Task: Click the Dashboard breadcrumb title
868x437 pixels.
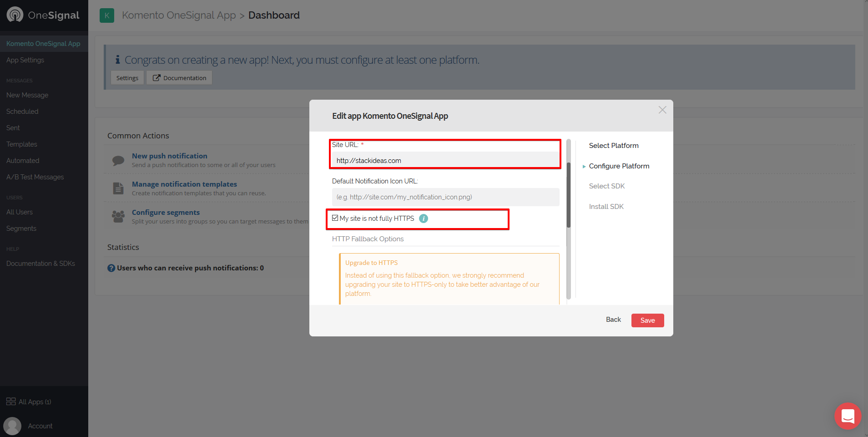Action: [274, 15]
